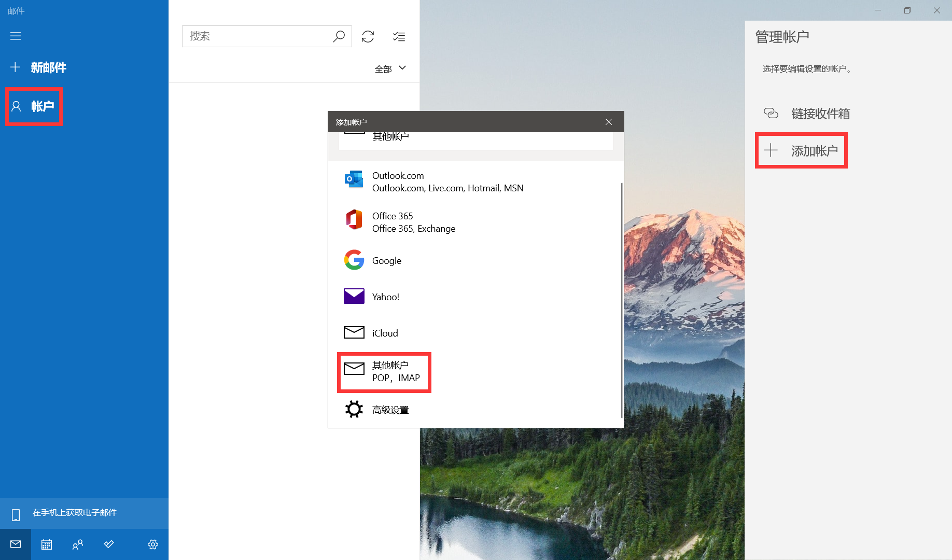Select the Yahoo! envelope icon
The height and width of the screenshot is (560, 952).
click(354, 296)
